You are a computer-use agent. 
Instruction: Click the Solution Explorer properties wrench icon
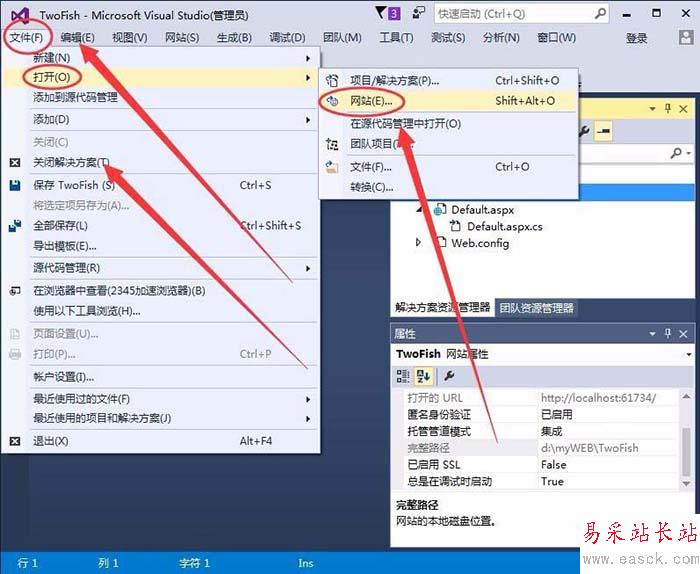[584, 131]
